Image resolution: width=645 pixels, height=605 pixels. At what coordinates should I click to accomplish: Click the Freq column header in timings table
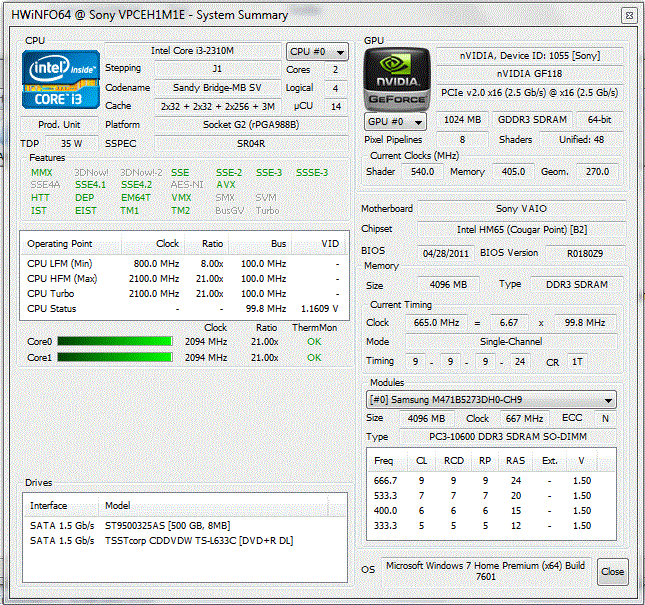pyautogui.click(x=387, y=461)
